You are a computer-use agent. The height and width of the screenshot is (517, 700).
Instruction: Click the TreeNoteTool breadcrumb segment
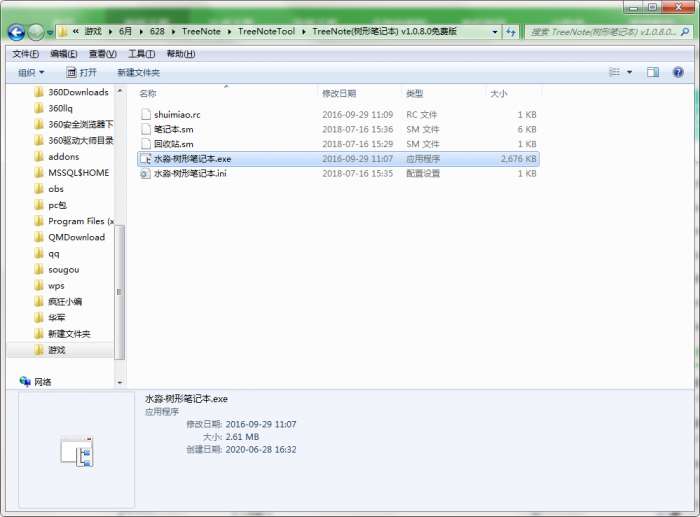267,31
